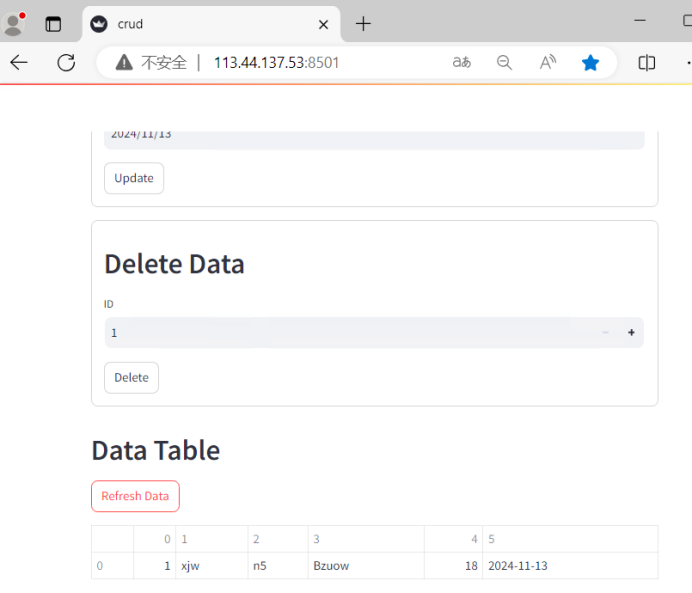
Task: Open the read aloud icon
Action: (547, 63)
